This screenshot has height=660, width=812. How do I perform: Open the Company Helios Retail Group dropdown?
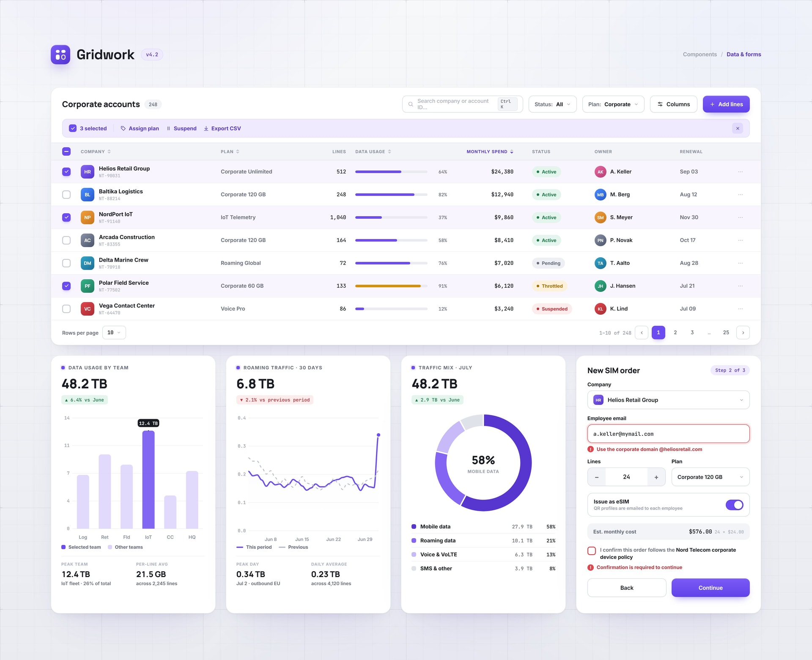coord(668,400)
